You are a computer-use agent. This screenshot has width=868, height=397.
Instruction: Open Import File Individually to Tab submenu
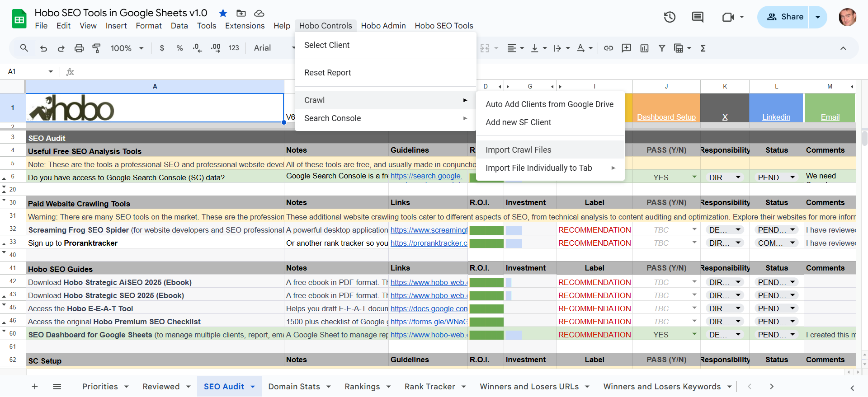550,168
